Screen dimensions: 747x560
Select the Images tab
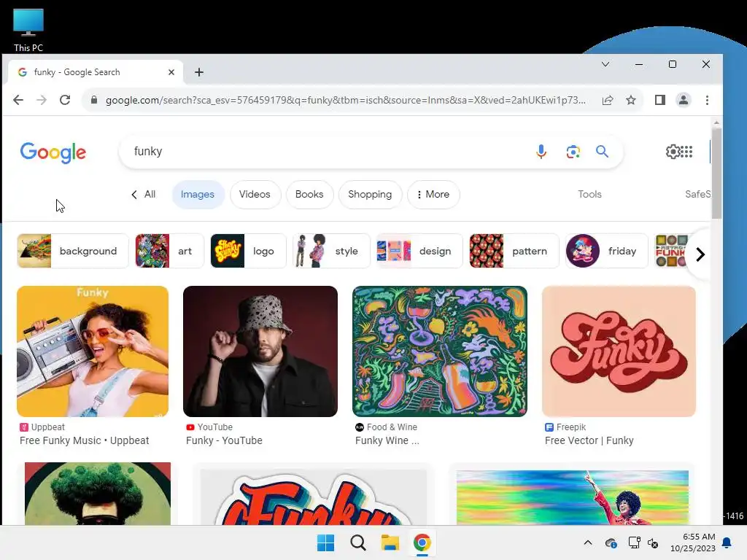pyautogui.click(x=197, y=194)
